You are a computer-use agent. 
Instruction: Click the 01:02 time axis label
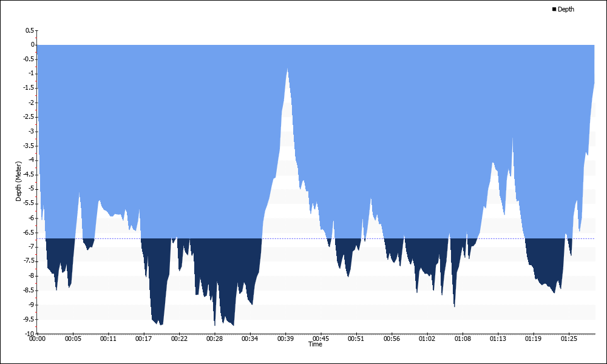(427, 339)
